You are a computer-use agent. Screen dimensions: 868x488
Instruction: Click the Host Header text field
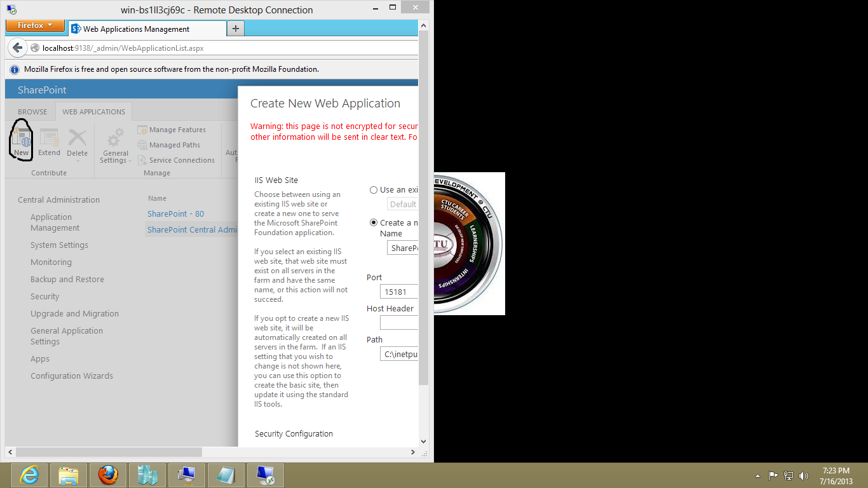(x=399, y=323)
